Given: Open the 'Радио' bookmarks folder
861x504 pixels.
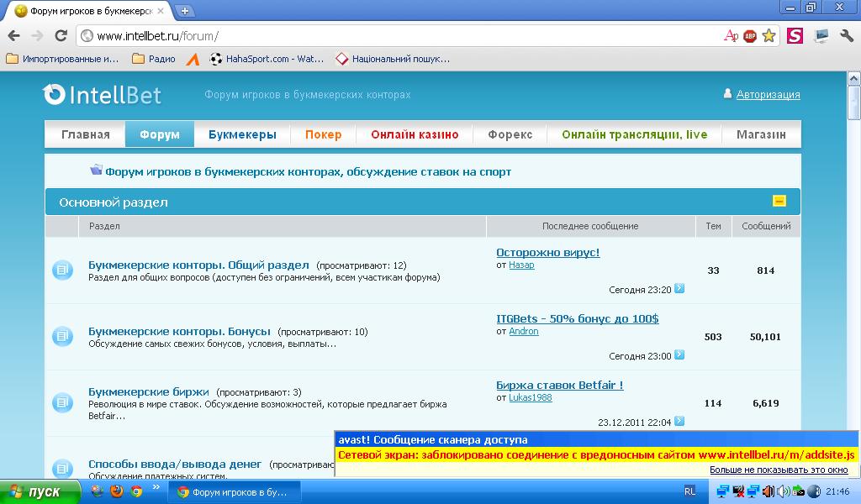Looking at the screenshot, I should [154, 59].
